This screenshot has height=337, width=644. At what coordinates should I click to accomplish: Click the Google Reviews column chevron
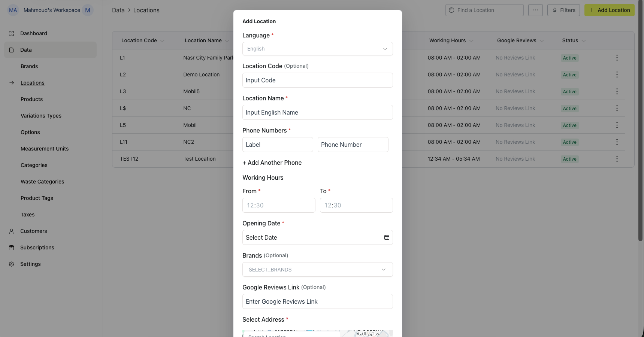542,41
